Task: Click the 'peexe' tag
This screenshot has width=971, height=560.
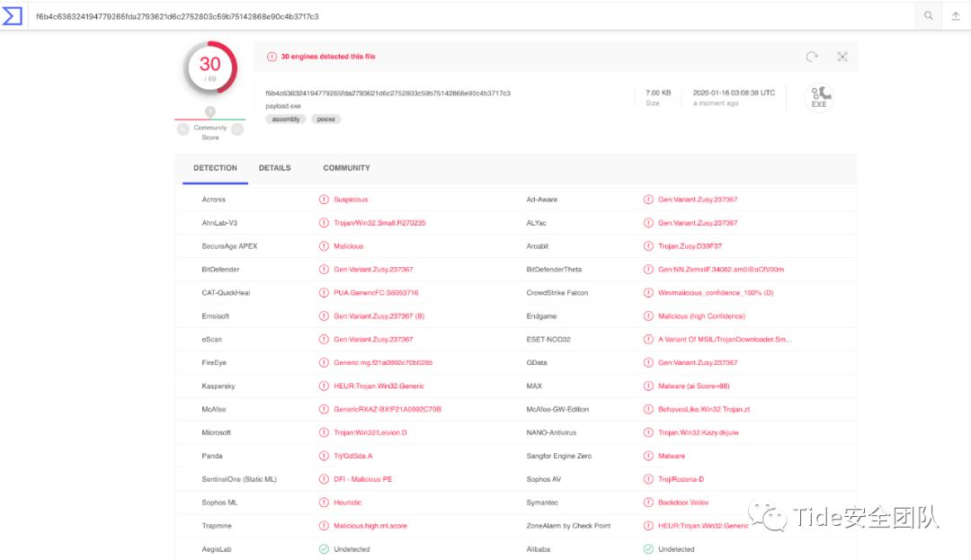Action: click(x=326, y=119)
